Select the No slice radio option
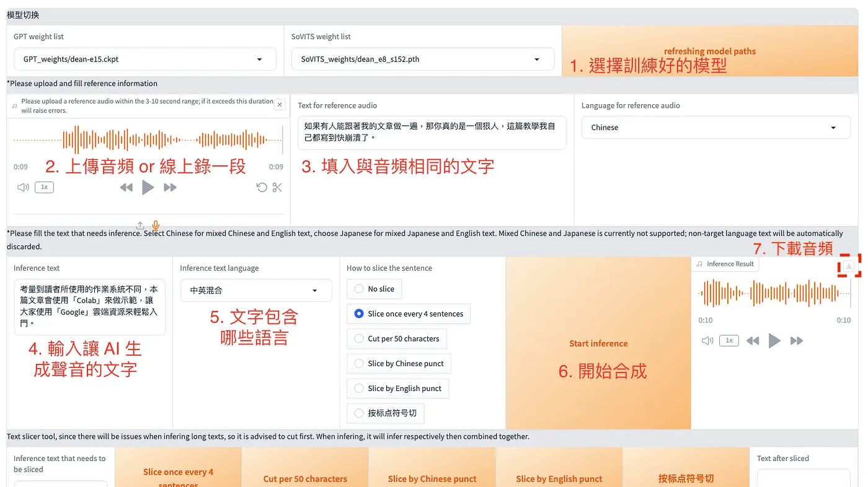 (374, 289)
